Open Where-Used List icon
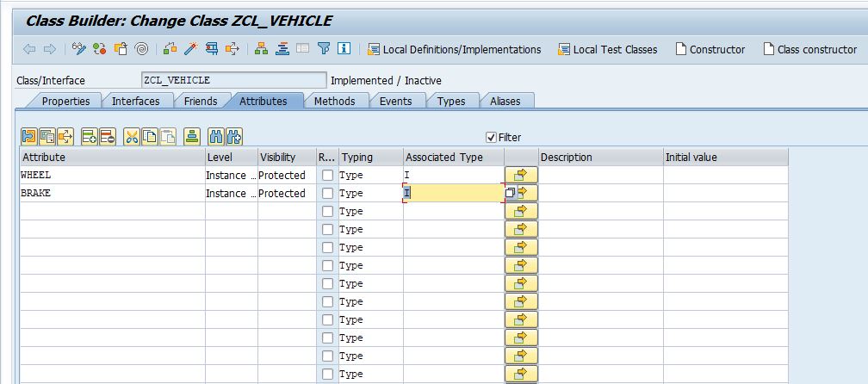 [232, 49]
